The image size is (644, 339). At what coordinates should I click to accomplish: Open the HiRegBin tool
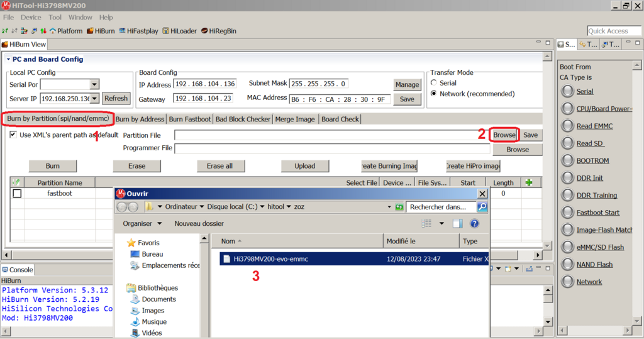coord(218,31)
